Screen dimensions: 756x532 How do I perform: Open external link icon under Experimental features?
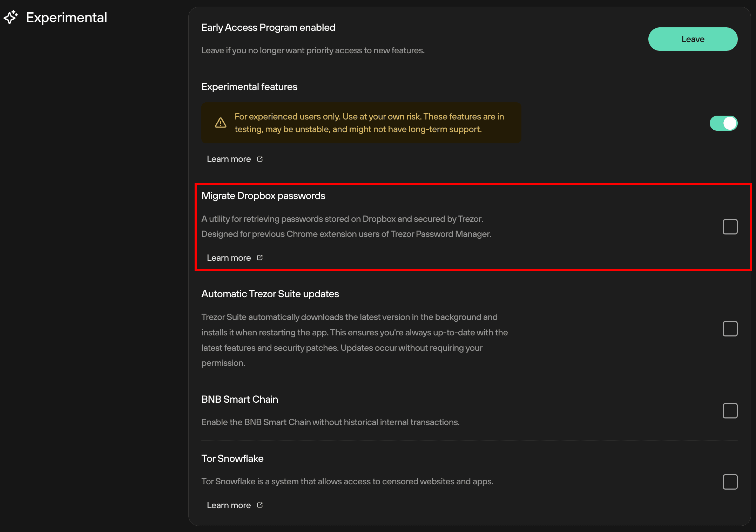tap(260, 159)
